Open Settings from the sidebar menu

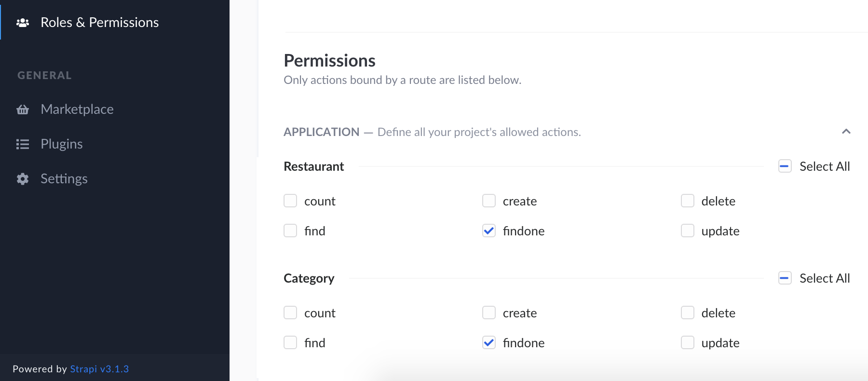[x=64, y=178]
